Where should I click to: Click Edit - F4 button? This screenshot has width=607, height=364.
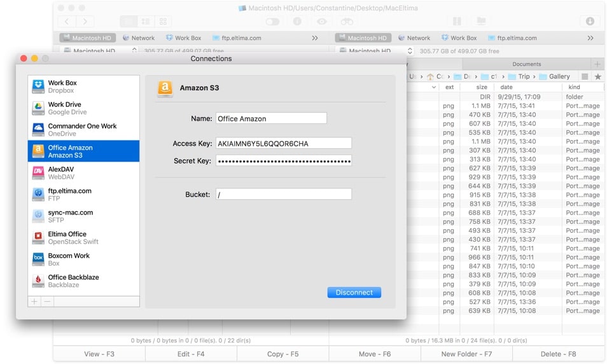click(x=191, y=354)
